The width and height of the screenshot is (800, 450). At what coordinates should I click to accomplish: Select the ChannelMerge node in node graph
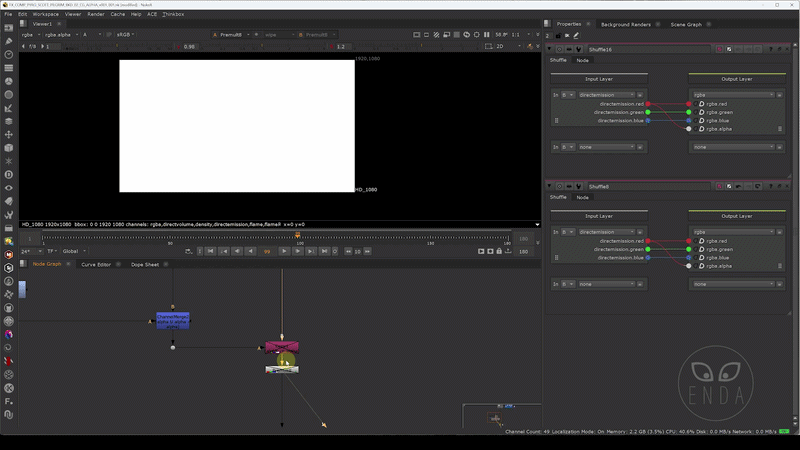[172, 321]
